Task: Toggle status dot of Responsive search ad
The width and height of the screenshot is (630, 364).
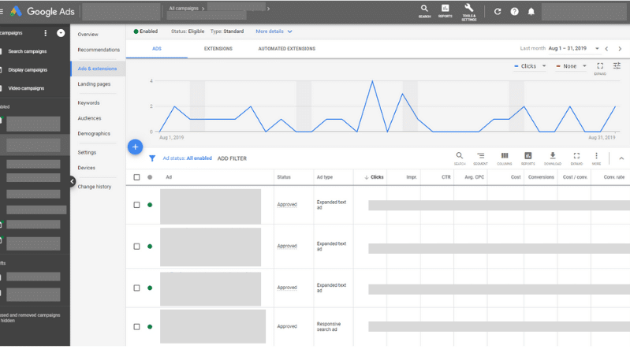Action: click(150, 327)
